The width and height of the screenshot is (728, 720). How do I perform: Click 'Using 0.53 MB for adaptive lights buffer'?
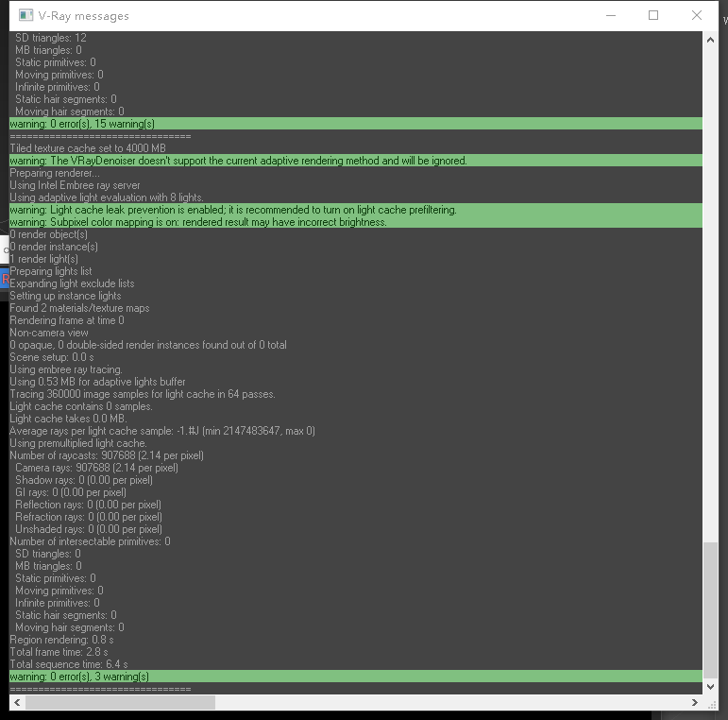pyautogui.click(x=97, y=382)
